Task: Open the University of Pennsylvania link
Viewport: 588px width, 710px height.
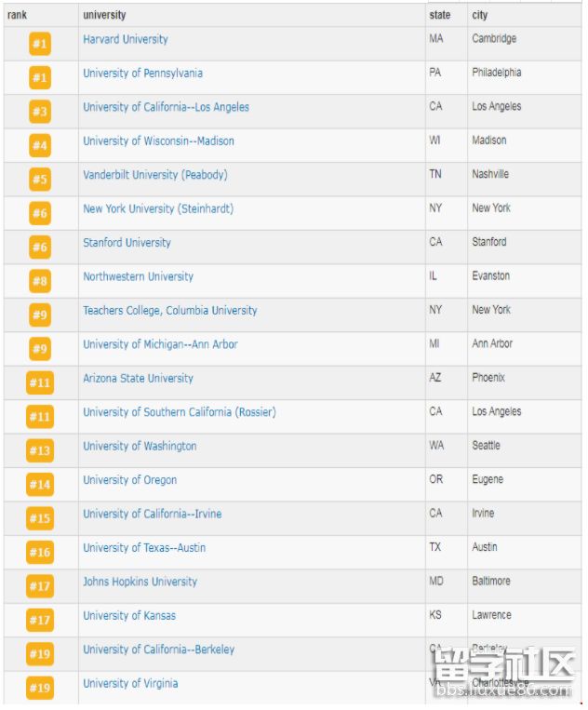Action: [142, 74]
